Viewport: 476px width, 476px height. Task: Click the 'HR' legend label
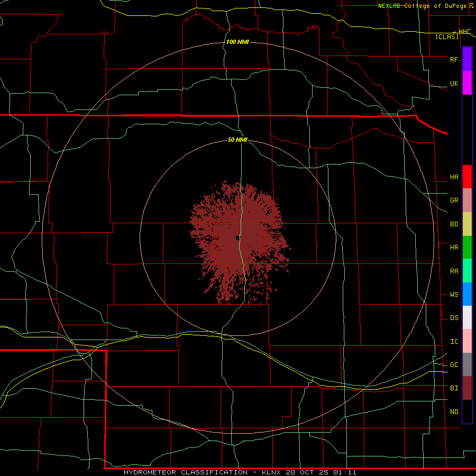[x=454, y=248]
